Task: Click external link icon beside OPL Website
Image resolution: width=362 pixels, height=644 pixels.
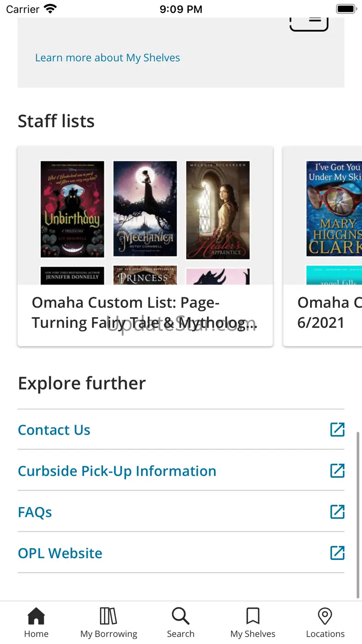Action: pyautogui.click(x=337, y=553)
